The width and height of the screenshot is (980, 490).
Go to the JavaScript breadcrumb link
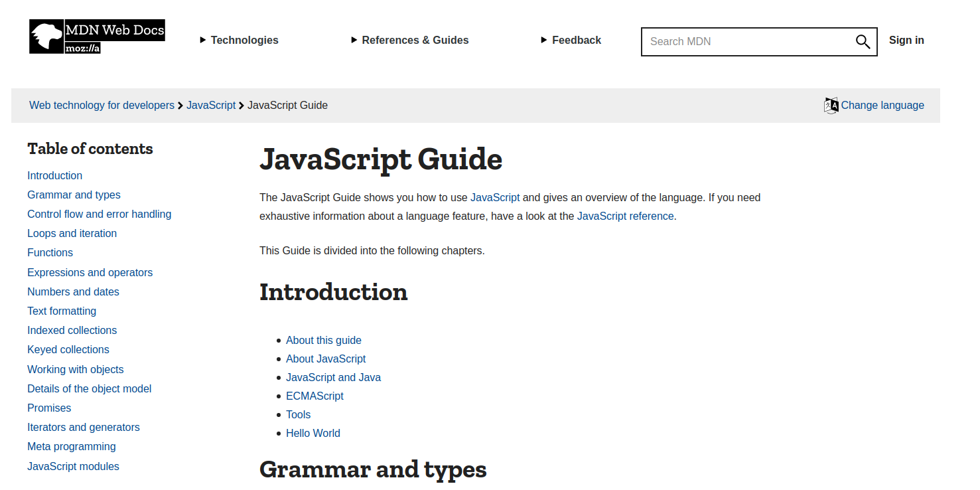(211, 106)
